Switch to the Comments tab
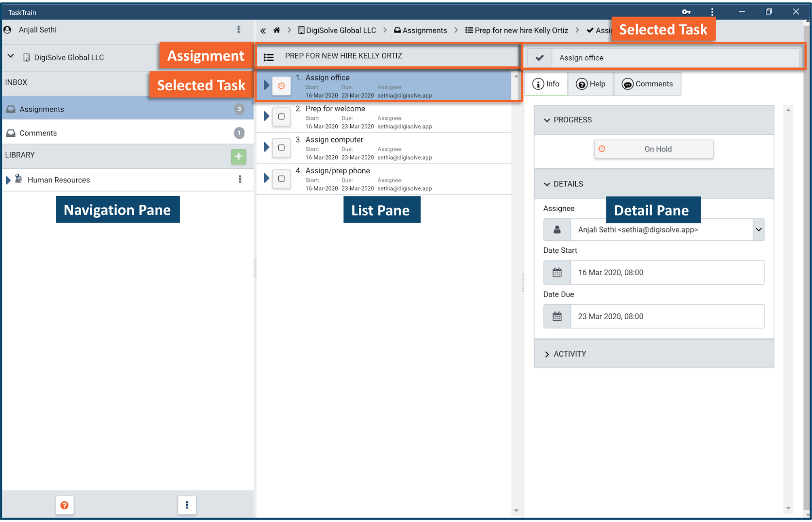 (647, 84)
